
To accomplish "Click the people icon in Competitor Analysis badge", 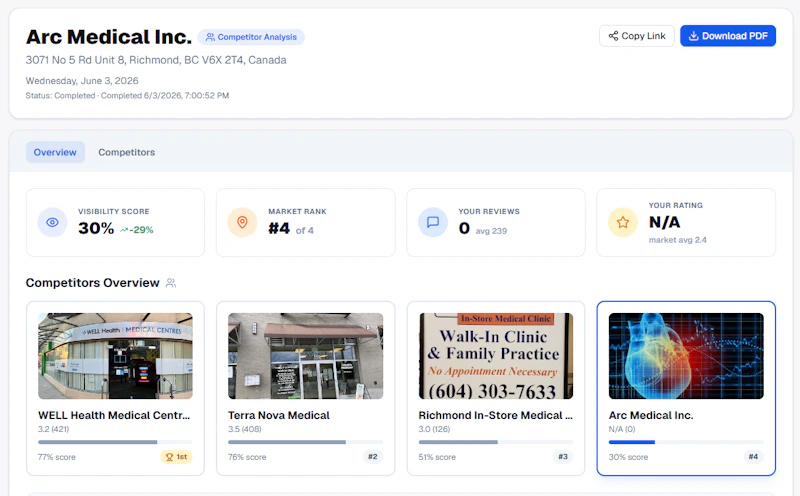I will pyautogui.click(x=210, y=37).
